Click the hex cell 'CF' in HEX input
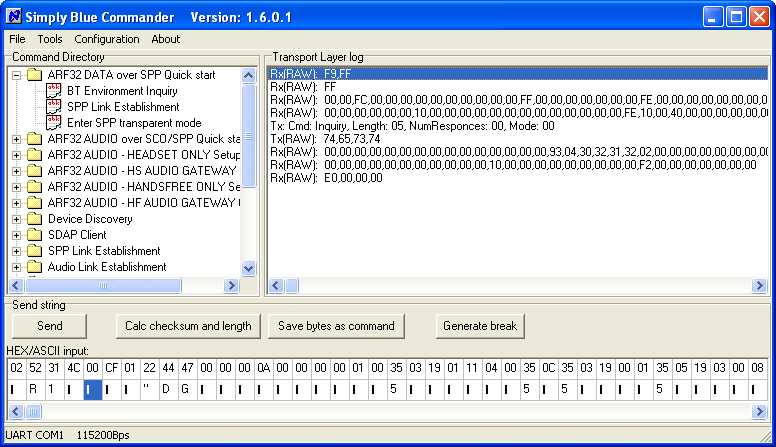776x447 pixels. click(x=111, y=368)
